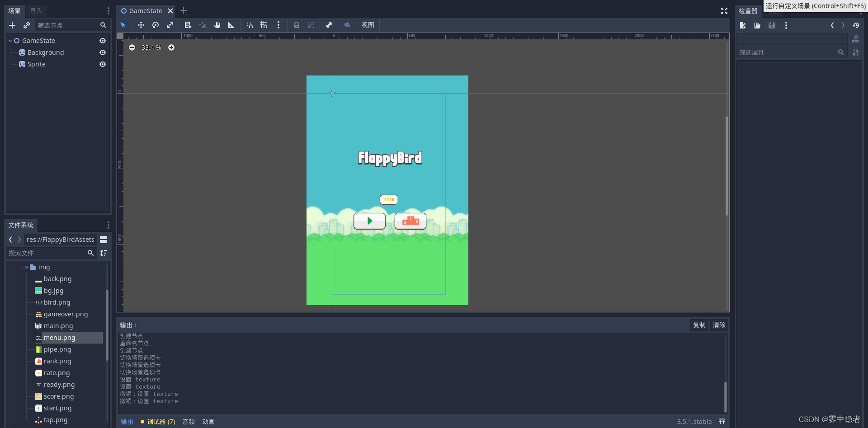Screen dimensions: 868x428
Task: Go back in filesystem history
Action: click(10, 240)
